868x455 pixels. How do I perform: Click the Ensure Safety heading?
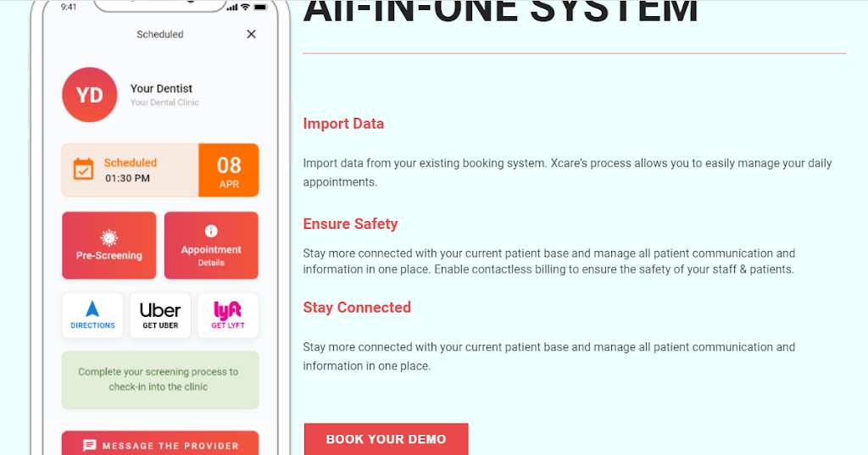pos(350,224)
